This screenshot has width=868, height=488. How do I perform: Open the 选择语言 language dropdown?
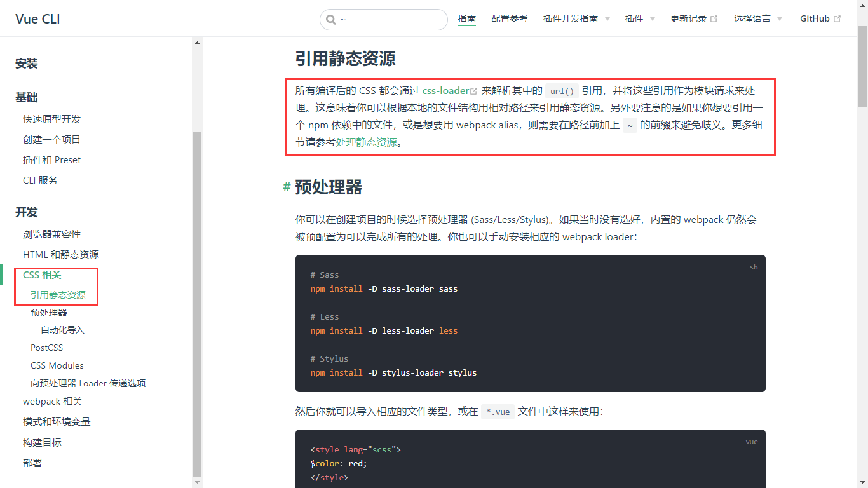click(754, 18)
